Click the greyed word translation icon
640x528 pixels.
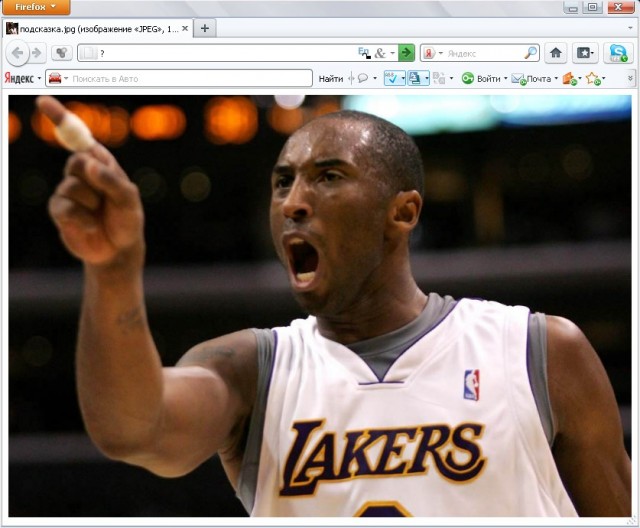439,78
